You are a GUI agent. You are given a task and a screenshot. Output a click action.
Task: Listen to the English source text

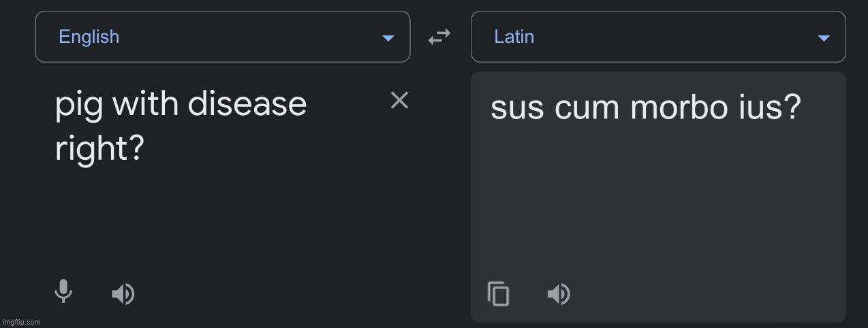123,294
